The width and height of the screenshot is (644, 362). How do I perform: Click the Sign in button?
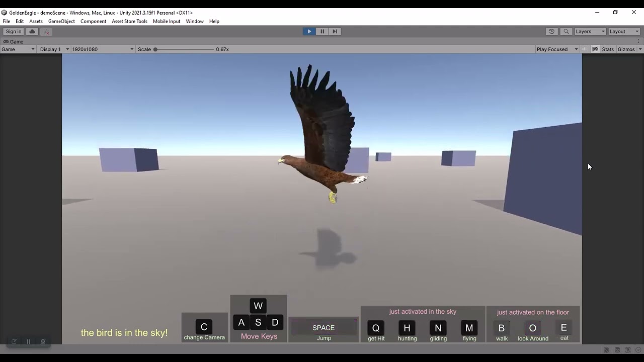click(x=14, y=32)
